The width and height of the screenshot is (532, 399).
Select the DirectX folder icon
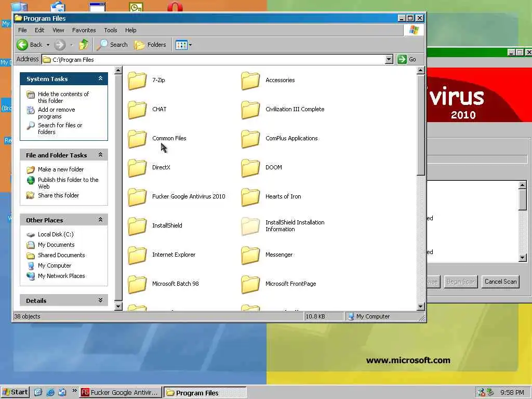coord(137,168)
